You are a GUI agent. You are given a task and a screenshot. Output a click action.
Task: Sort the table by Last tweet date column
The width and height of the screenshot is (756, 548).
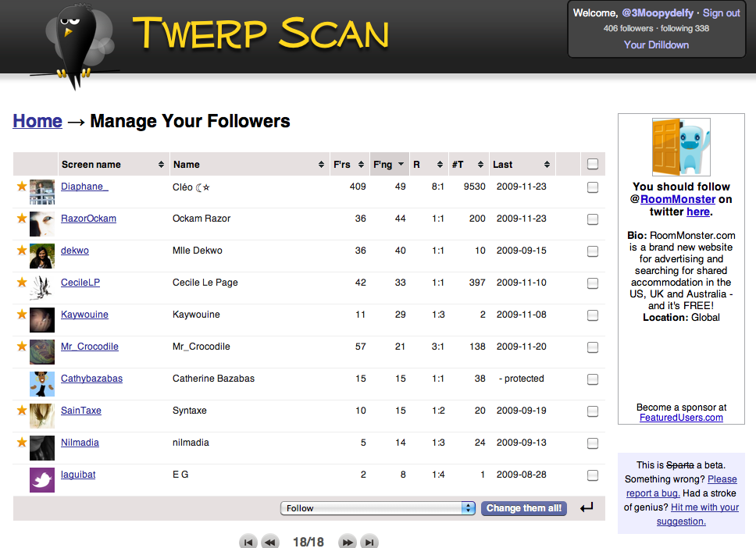click(x=522, y=165)
